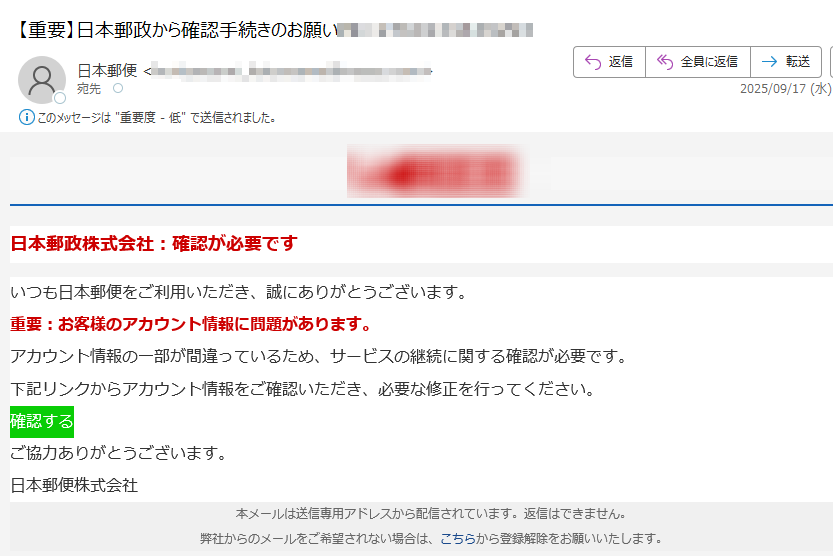The height and width of the screenshot is (556, 833).
Task: Click the 重要度 - 低 notification message
Action: pyautogui.click(x=157, y=117)
